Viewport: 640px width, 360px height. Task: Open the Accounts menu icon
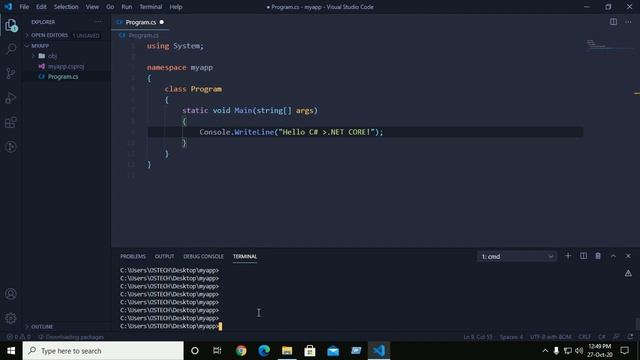[x=11, y=294]
